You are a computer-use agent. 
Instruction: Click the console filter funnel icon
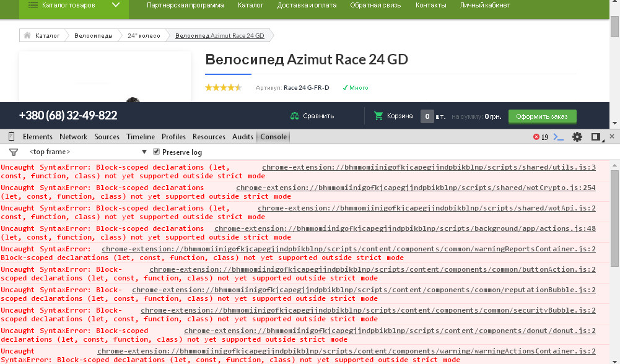tap(14, 152)
